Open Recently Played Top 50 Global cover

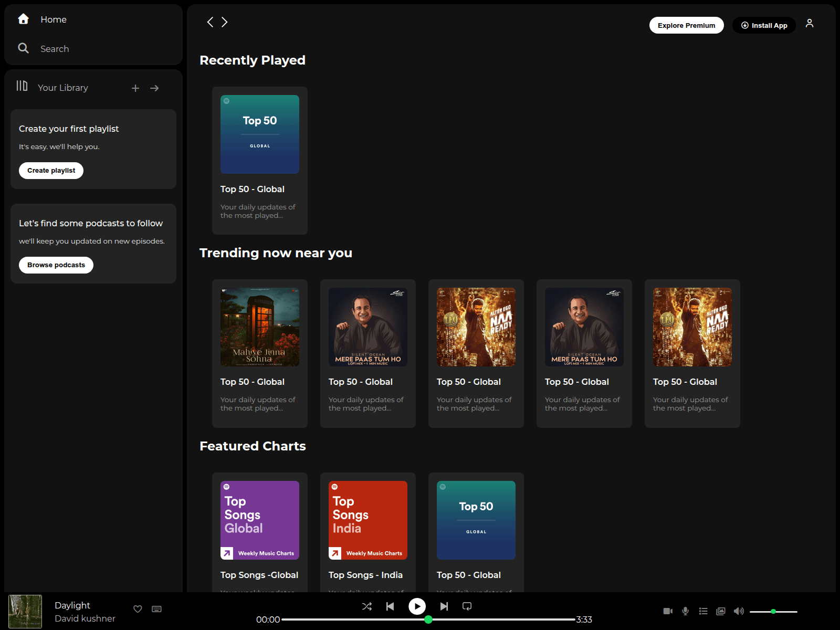(260, 134)
